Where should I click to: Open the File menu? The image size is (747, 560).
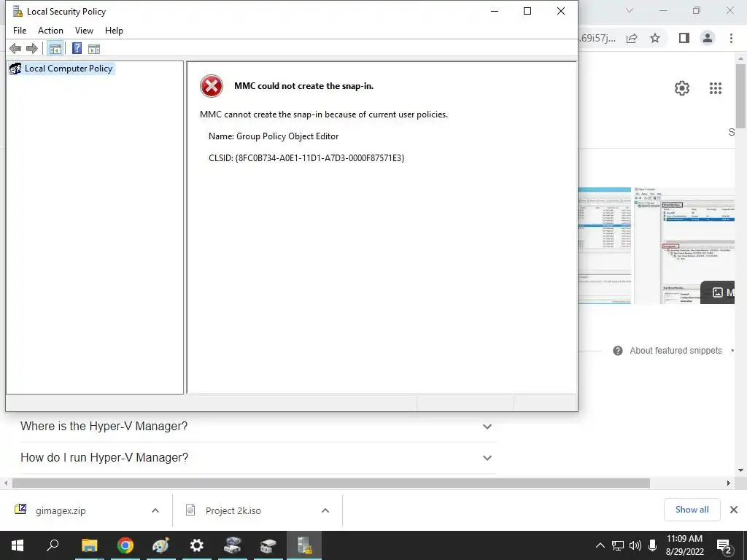pos(20,31)
